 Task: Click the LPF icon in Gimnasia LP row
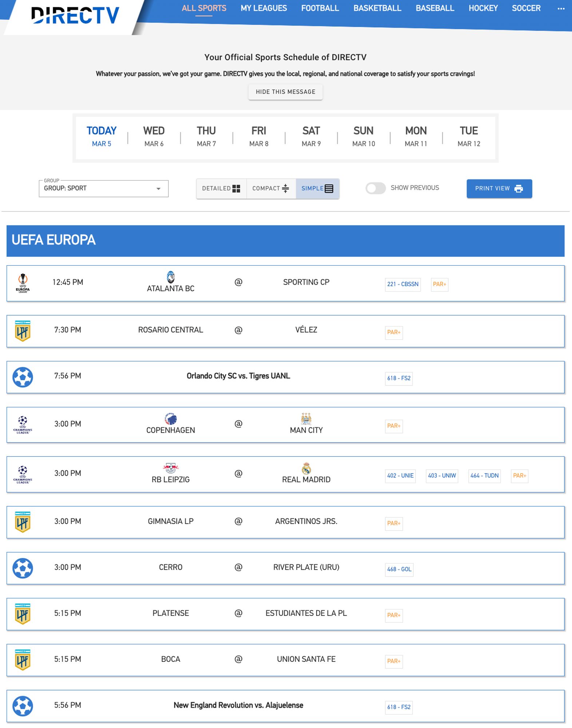click(x=23, y=522)
